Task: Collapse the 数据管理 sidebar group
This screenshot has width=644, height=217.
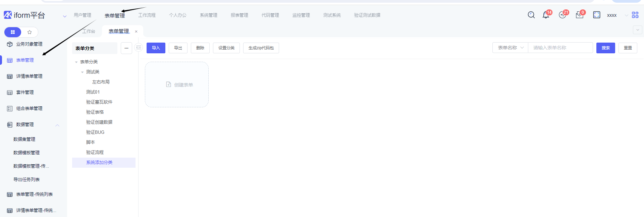Action: pos(57,125)
